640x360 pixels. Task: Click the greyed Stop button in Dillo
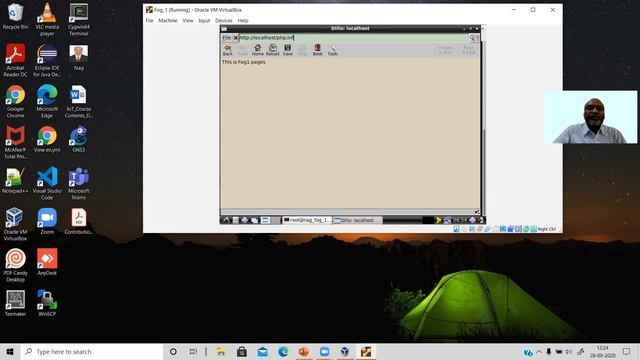coord(302,50)
